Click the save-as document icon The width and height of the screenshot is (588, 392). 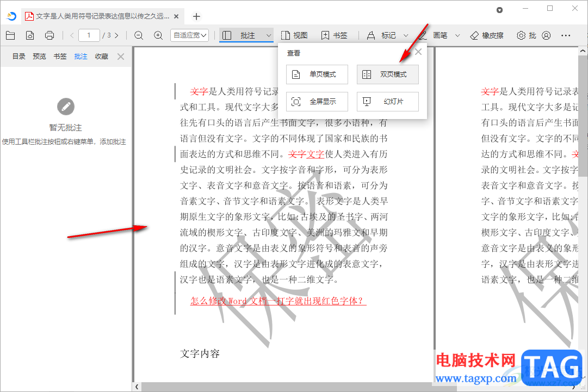[x=30, y=35]
